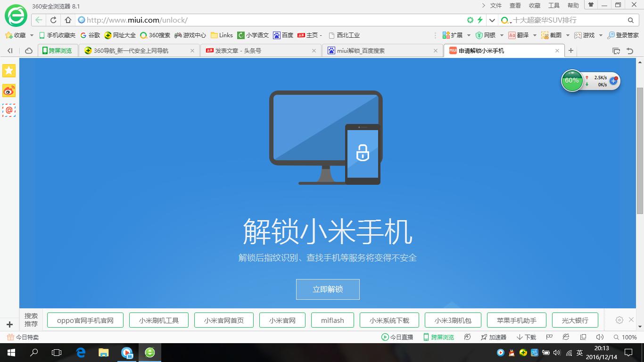Click the green download speed indicator showing 60%

point(572,81)
